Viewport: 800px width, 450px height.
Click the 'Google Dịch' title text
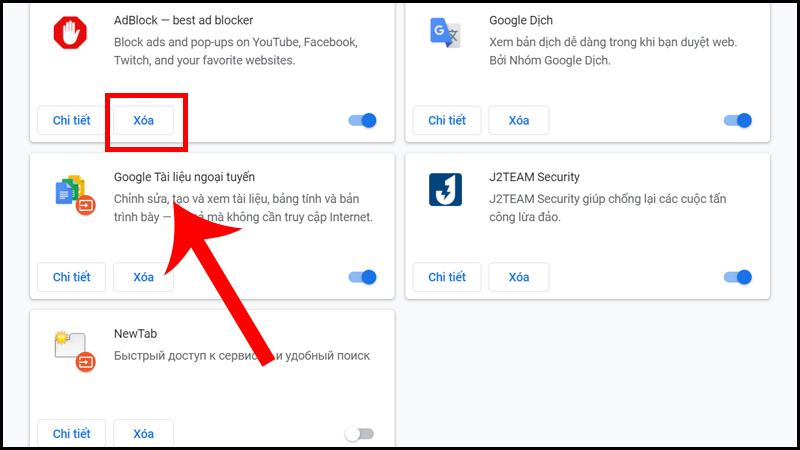coord(521,20)
